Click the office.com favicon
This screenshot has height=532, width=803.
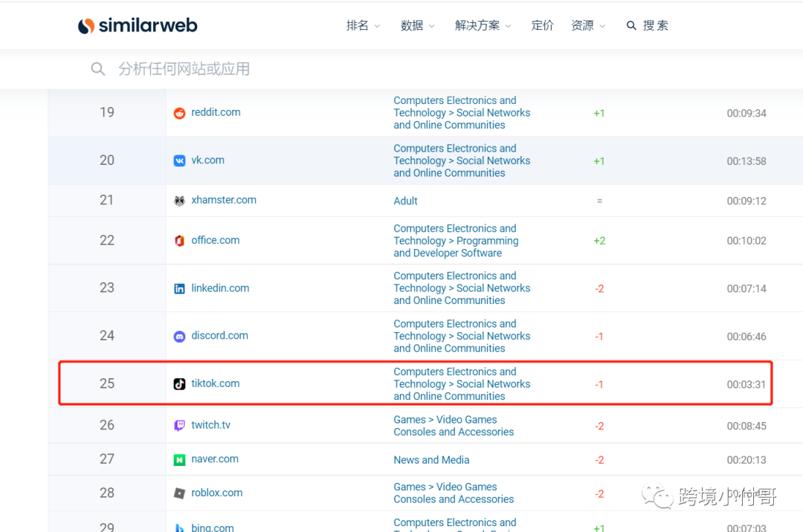[x=179, y=241]
